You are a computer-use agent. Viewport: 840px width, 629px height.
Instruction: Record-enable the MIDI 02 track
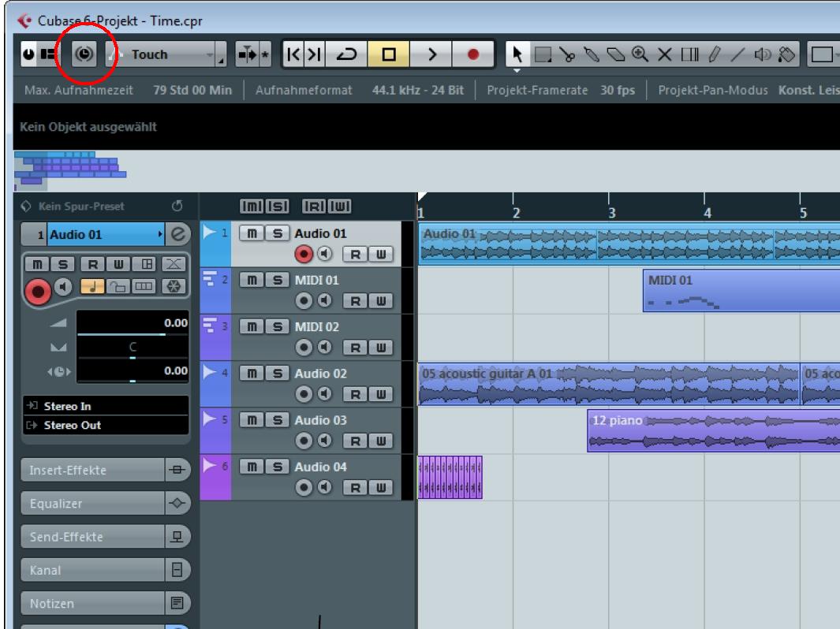click(303, 348)
